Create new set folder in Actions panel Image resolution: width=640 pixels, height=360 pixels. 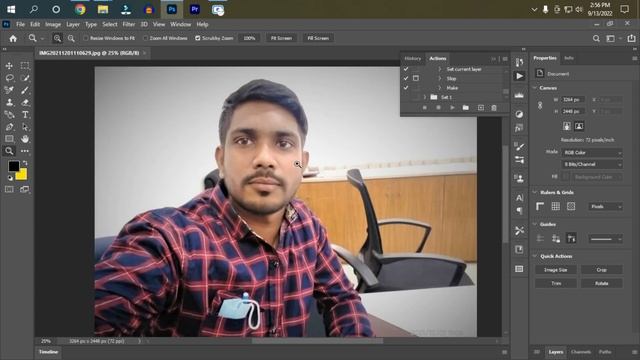(x=466, y=108)
